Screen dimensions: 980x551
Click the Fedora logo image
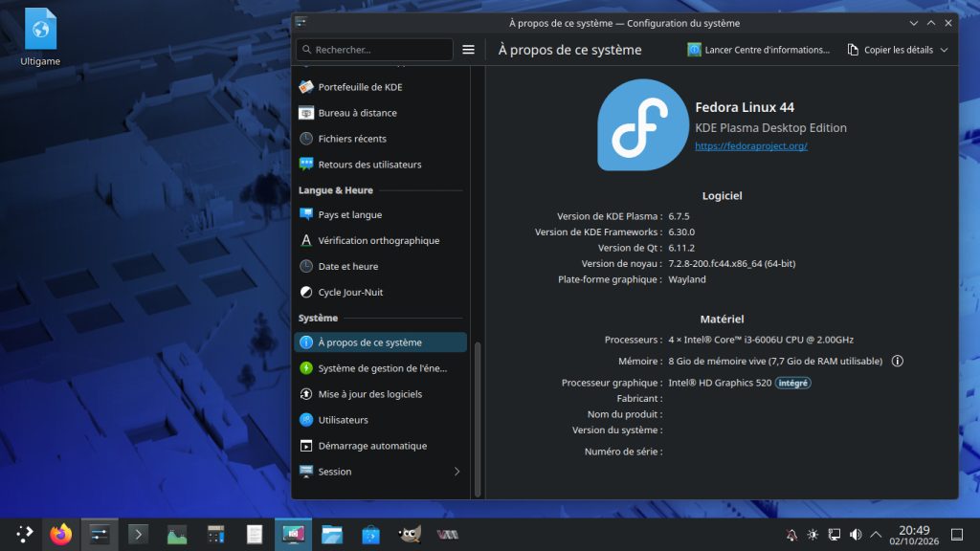(x=642, y=125)
